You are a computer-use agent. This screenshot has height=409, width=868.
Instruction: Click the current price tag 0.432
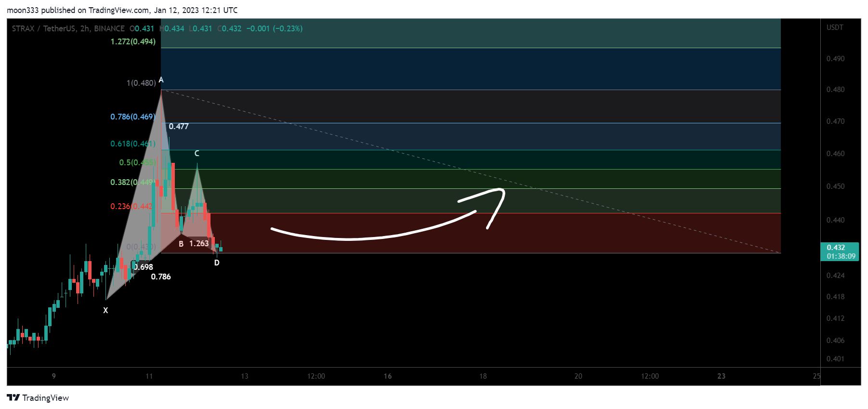point(840,251)
